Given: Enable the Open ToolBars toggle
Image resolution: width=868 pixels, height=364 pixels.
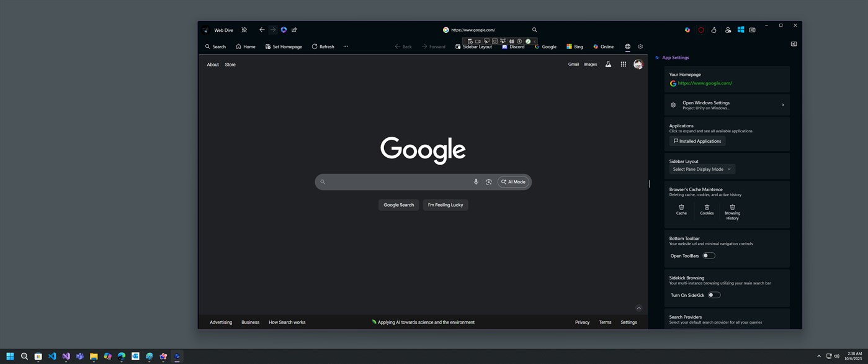Looking at the screenshot, I should pos(709,255).
